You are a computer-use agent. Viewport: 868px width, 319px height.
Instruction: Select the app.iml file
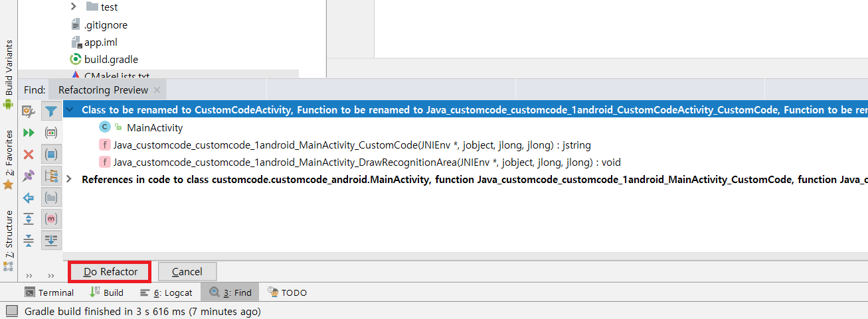tap(100, 42)
